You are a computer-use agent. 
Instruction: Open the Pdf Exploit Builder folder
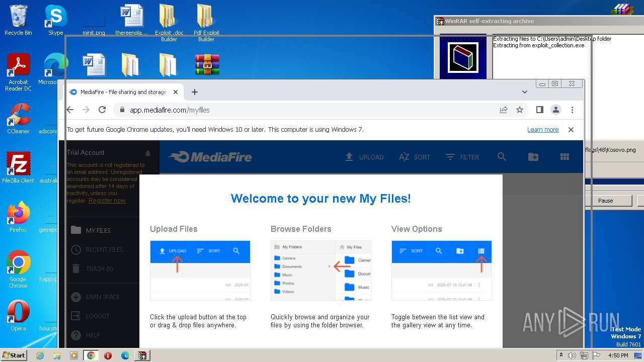pos(206,23)
